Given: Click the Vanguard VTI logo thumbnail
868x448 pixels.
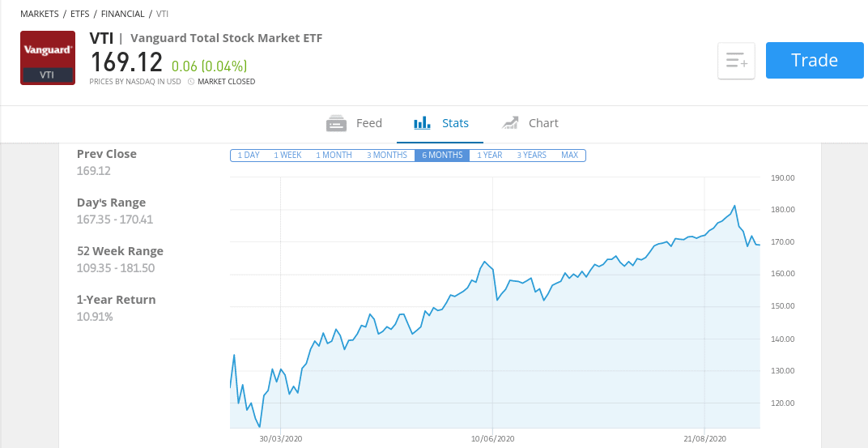Looking at the screenshot, I should pos(48,58).
